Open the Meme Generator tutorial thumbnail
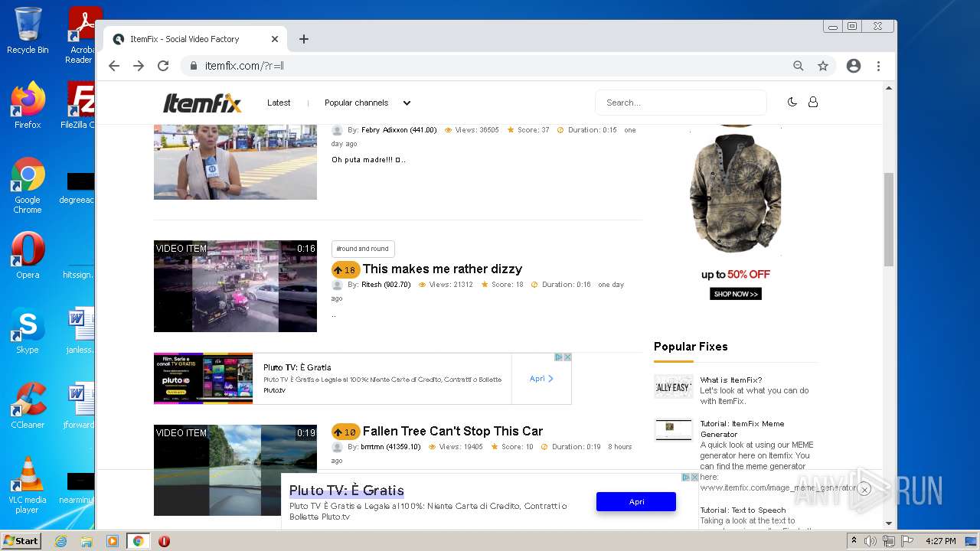 [x=673, y=429]
